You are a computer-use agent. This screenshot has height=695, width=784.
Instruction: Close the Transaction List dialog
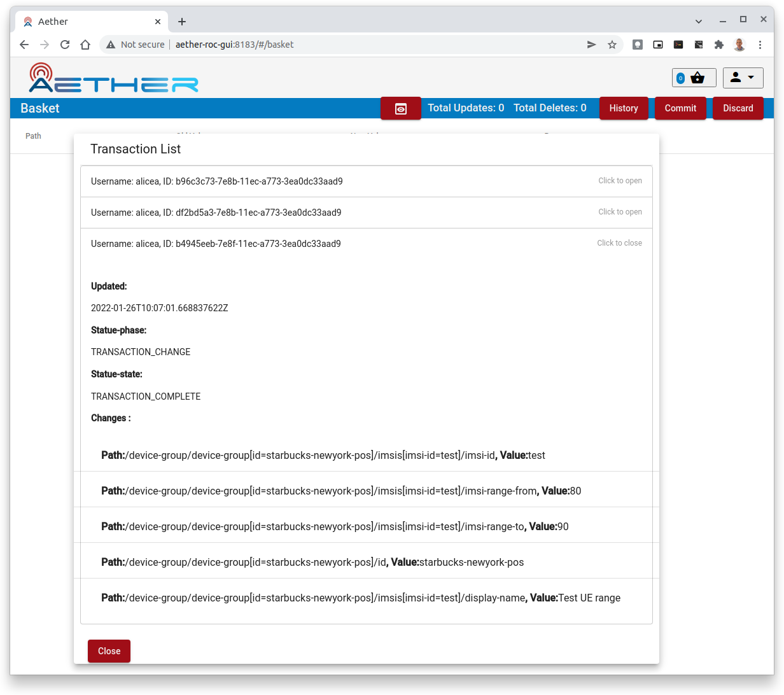click(109, 651)
